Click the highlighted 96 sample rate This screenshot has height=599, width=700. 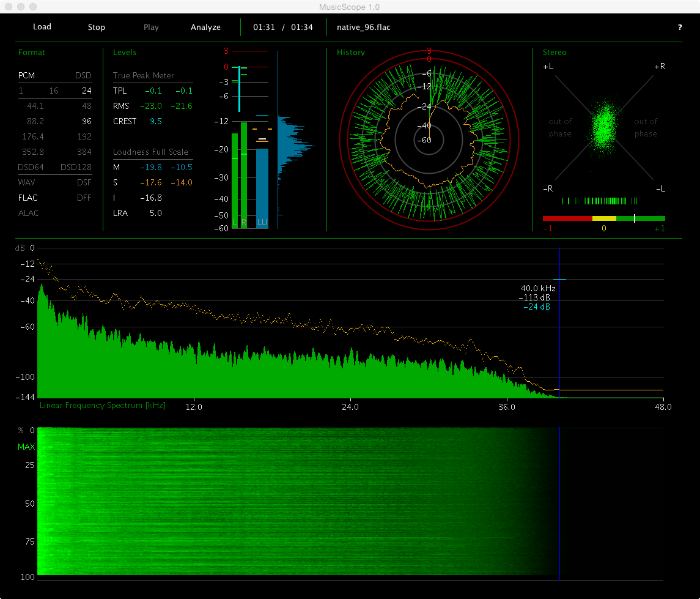tap(87, 121)
